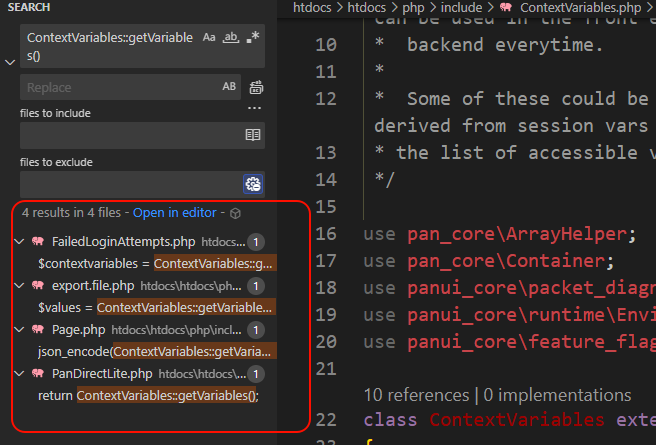Click cube icon beside Open in editor
Image resolution: width=656 pixels, height=445 pixels.
click(x=235, y=213)
